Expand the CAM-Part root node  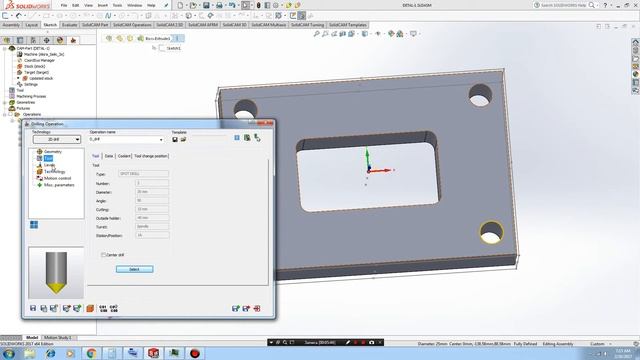(x=4, y=48)
